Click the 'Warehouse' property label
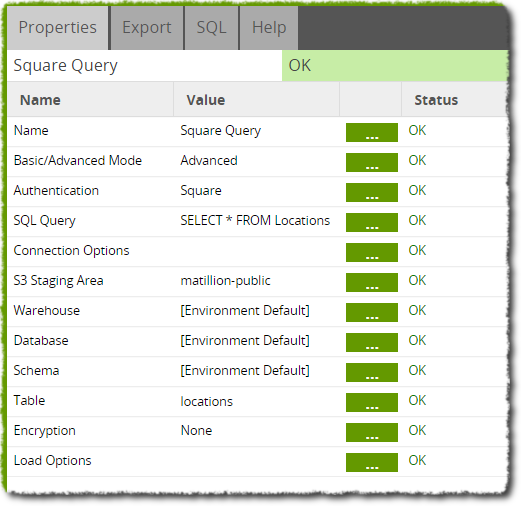This screenshot has width=521, height=506. (x=47, y=311)
